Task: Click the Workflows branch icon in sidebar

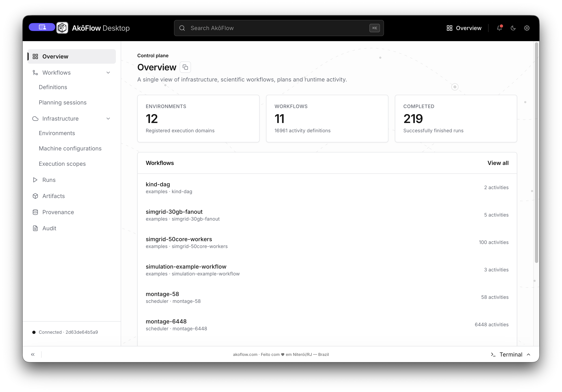Action: [35, 73]
